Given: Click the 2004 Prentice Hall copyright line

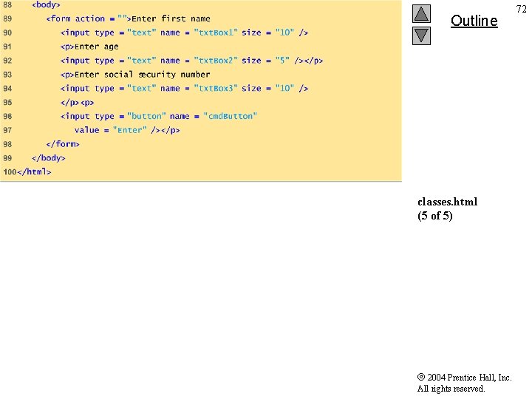Looking at the screenshot, I should coord(465,378).
